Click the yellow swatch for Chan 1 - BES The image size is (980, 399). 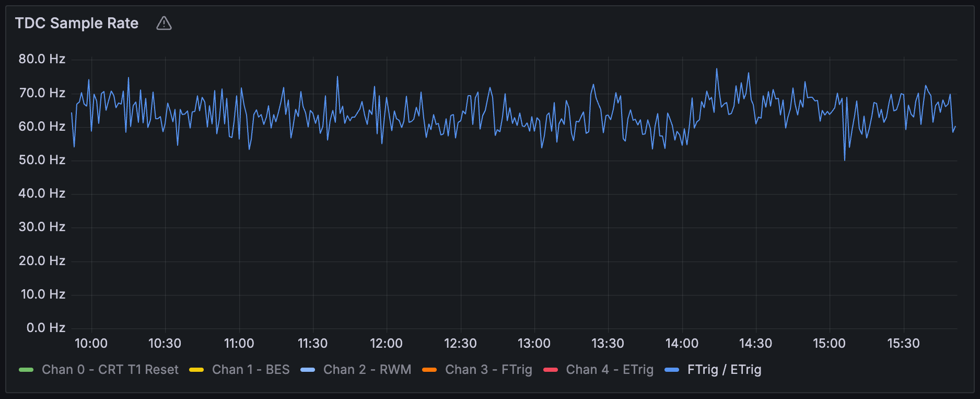tap(196, 370)
